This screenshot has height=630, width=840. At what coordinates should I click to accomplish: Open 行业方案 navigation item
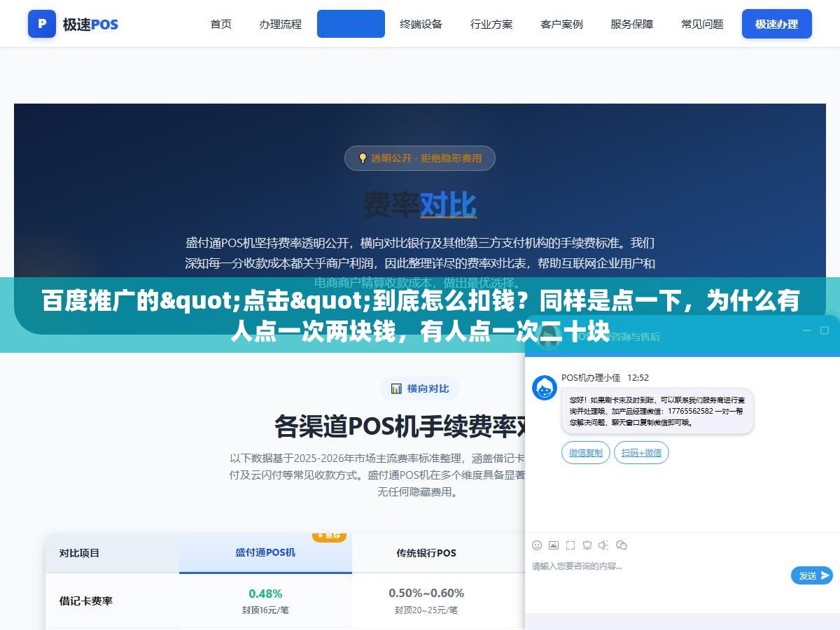tap(491, 24)
